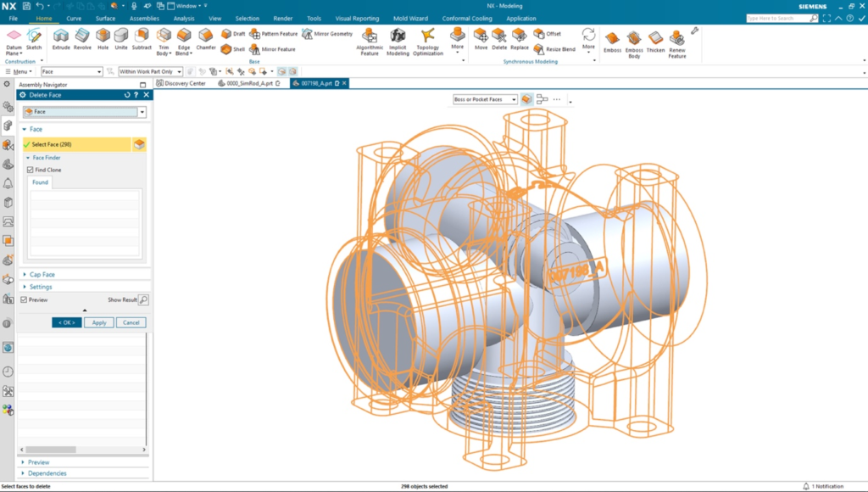This screenshot has width=868, height=492.
Task: Click the Revolve tool icon
Action: point(82,38)
